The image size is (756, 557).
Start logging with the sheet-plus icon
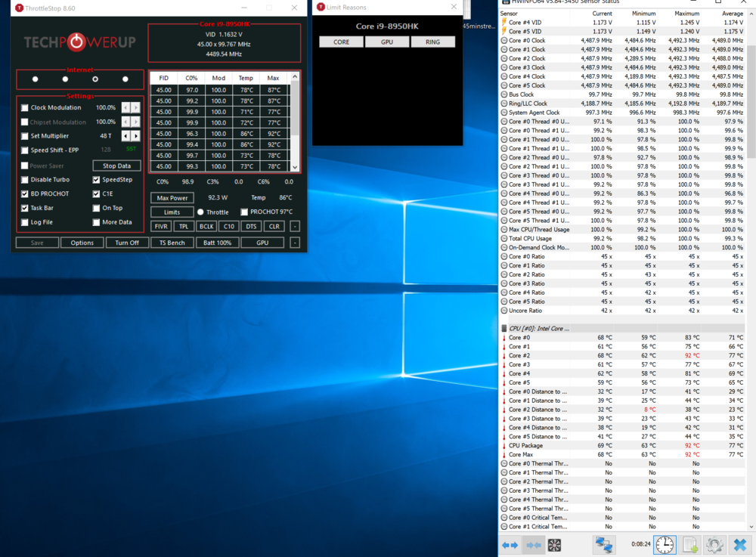click(x=689, y=544)
